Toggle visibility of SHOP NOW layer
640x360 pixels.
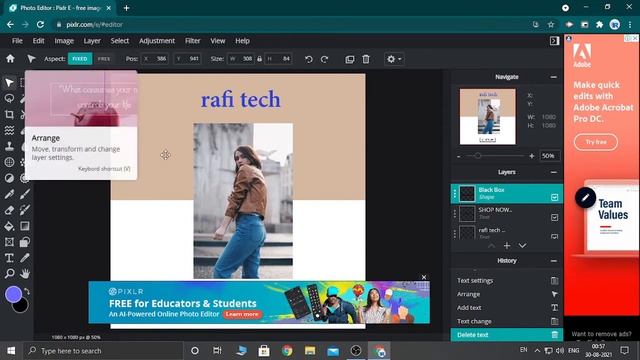pyautogui.click(x=554, y=218)
